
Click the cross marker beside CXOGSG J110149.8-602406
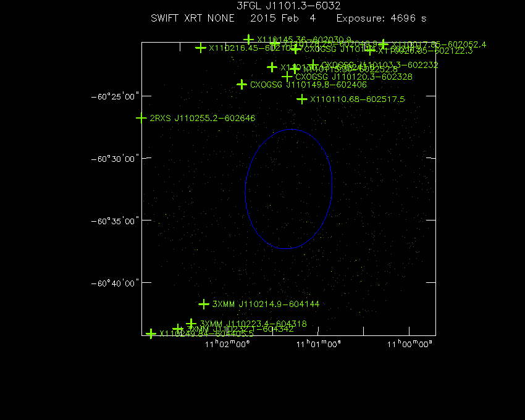(241, 85)
